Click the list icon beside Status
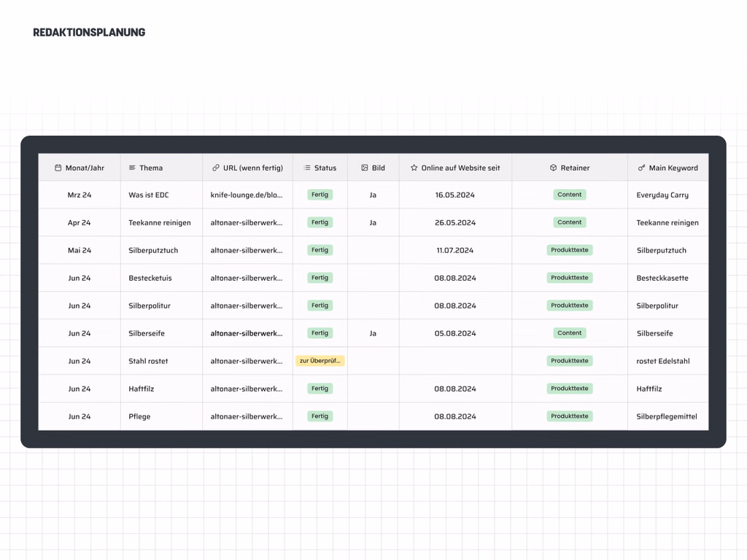This screenshot has width=747, height=560. [307, 168]
